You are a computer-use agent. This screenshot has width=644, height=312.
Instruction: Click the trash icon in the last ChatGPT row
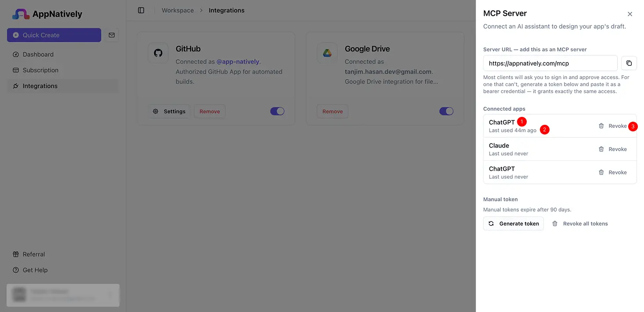click(x=601, y=173)
